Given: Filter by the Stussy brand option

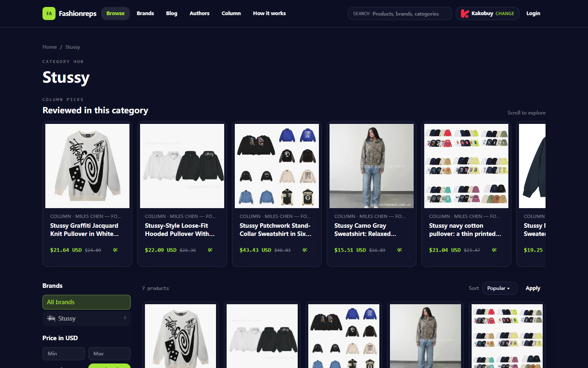Looking at the screenshot, I should tap(87, 319).
